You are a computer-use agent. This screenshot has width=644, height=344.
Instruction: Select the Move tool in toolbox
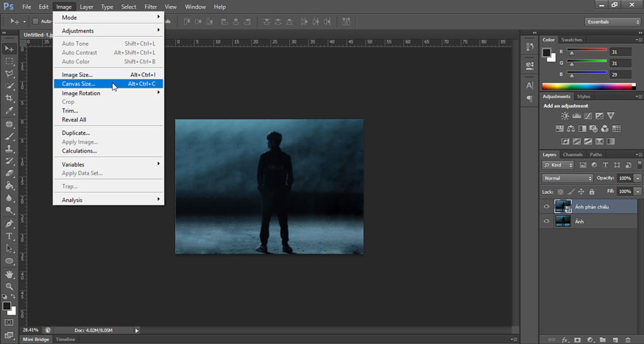pos(9,49)
